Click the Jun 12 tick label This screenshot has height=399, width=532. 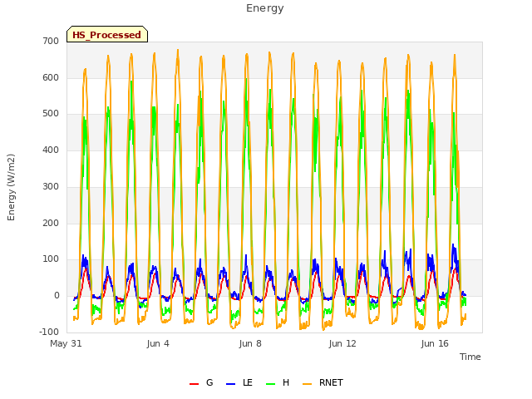(x=342, y=343)
